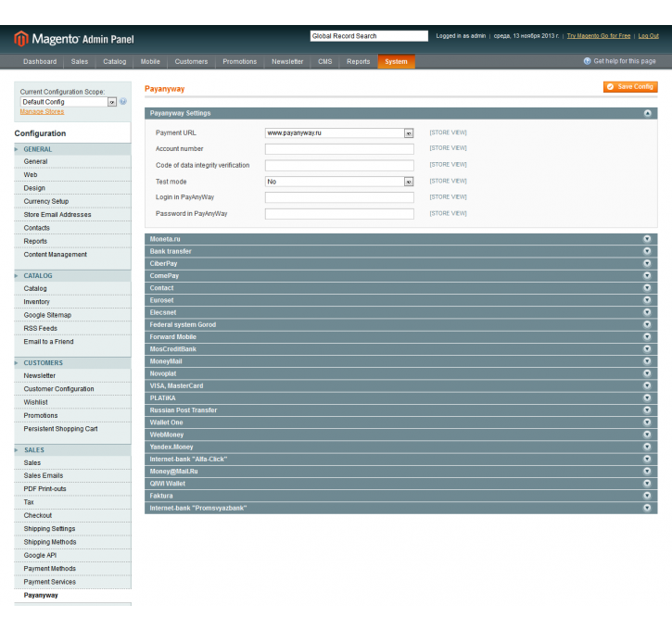Expand the GENERAL sidebar group

(x=72, y=149)
